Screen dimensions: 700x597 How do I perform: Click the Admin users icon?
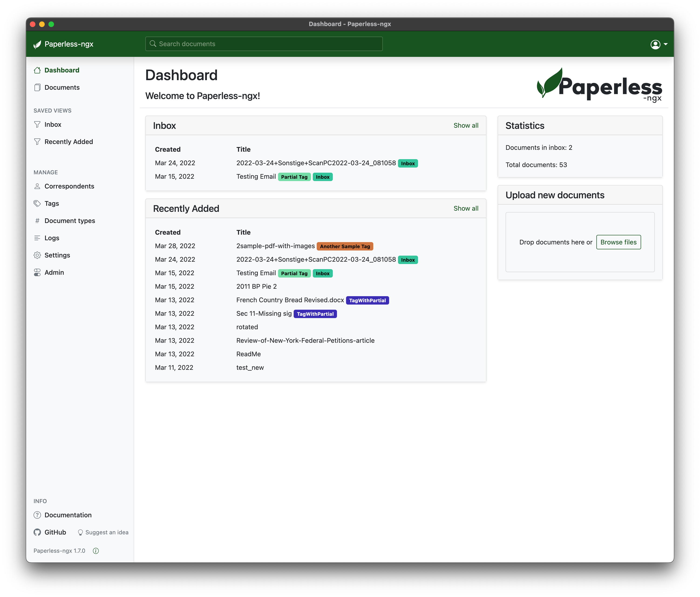(37, 272)
